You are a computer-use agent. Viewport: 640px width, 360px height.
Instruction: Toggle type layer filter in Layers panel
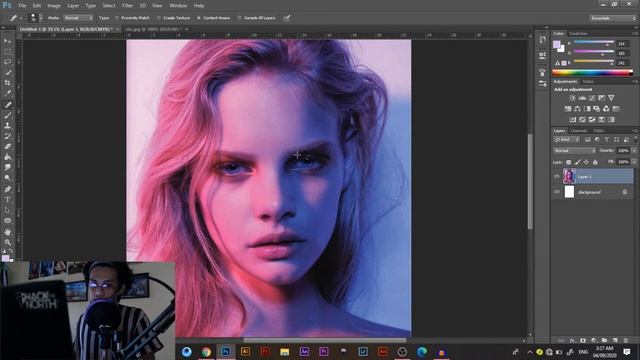pyautogui.click(x=607, y=140)
